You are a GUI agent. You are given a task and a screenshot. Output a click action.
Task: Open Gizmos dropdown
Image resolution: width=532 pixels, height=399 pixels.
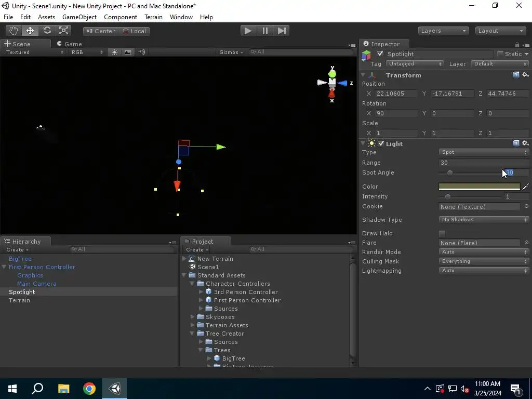click(x=231, y=52)
